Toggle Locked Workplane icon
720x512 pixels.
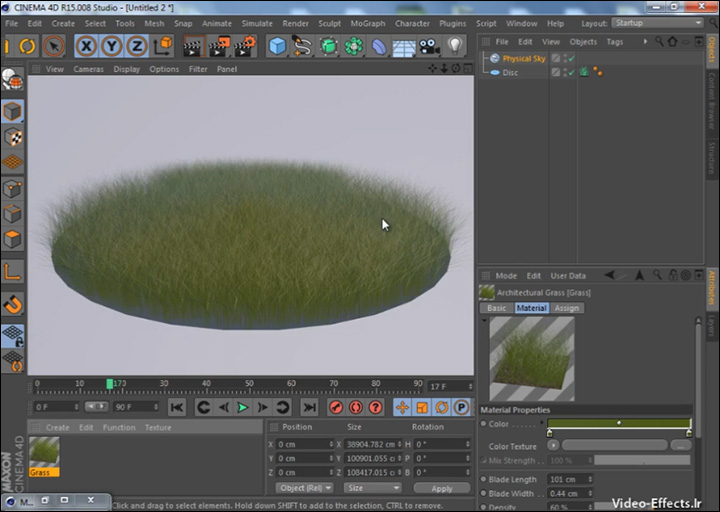(12, 336)
